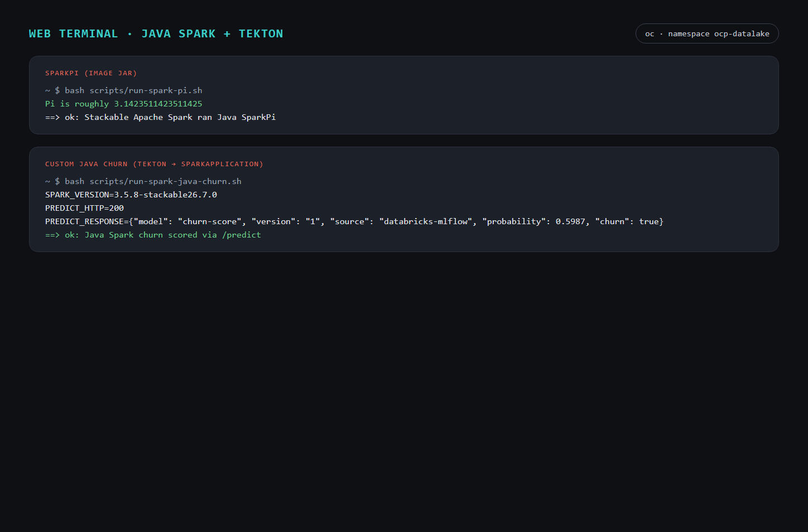Click the 'Pi is roughly 3.1423511423511425' output
Viewport: 808px width, 532px height.
click(x=124, y=104)
